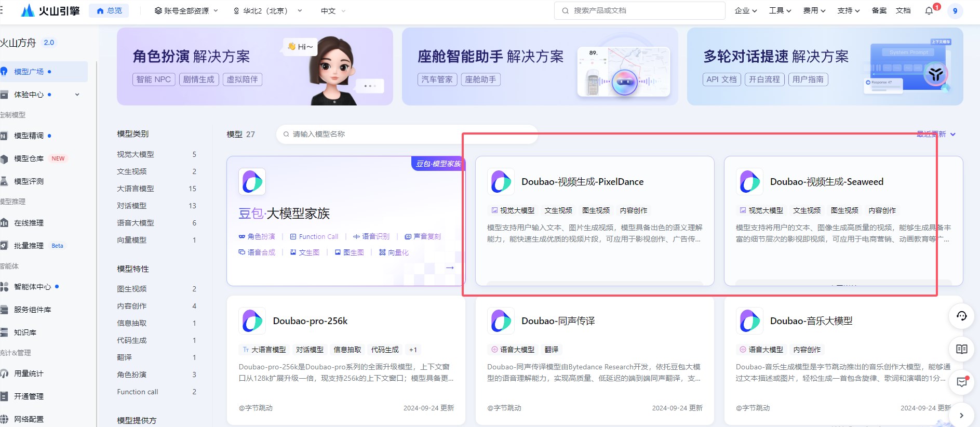Click the +1 tag on Doubao-pro-256k
The height and width of the screenshot is (427, 980).
click(413, 350)
